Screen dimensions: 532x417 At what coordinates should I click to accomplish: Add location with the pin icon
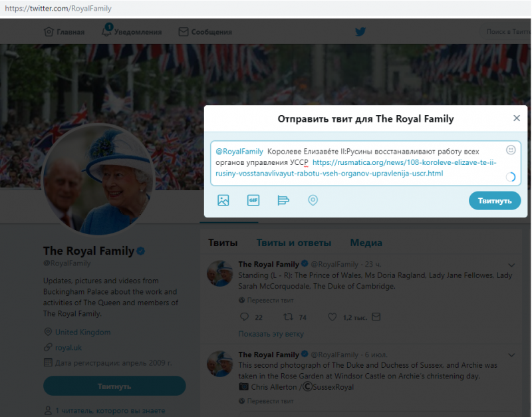point(313,200)
